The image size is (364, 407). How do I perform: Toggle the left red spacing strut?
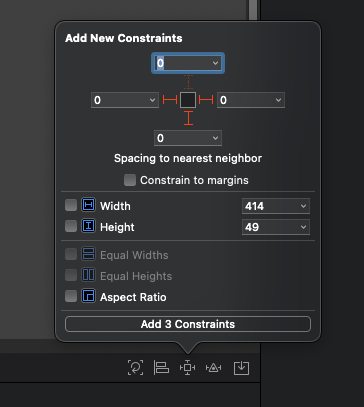click(x=170, y=100)
